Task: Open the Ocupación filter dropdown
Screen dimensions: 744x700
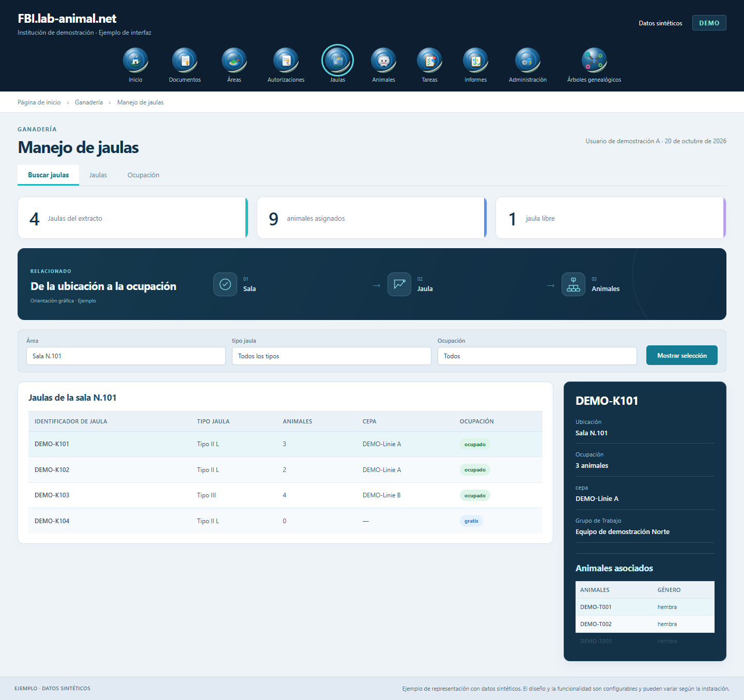Action: point(537,356)
